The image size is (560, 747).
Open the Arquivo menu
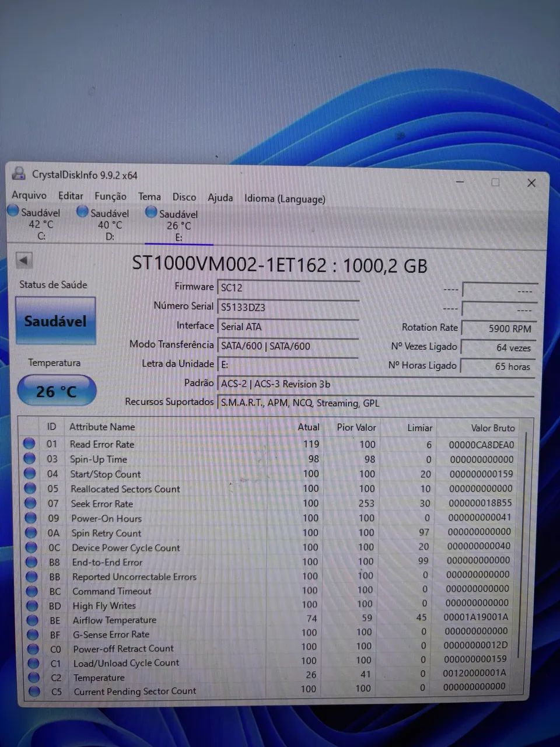pos(29,195)
